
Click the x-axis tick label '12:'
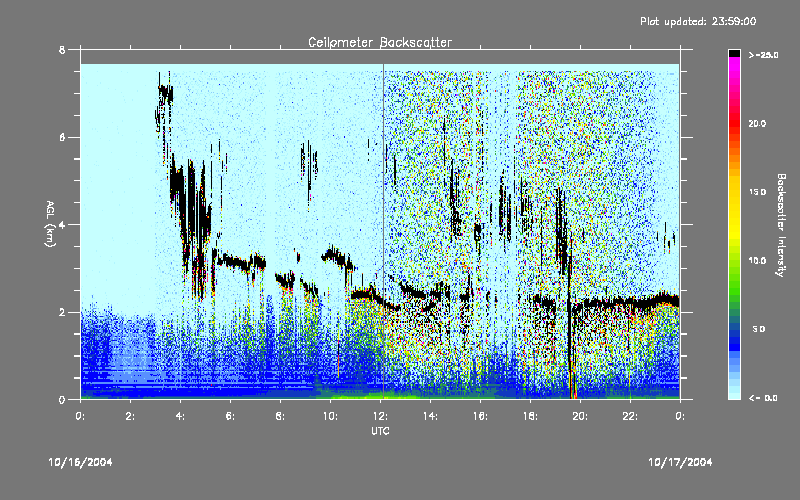(380, 416)
